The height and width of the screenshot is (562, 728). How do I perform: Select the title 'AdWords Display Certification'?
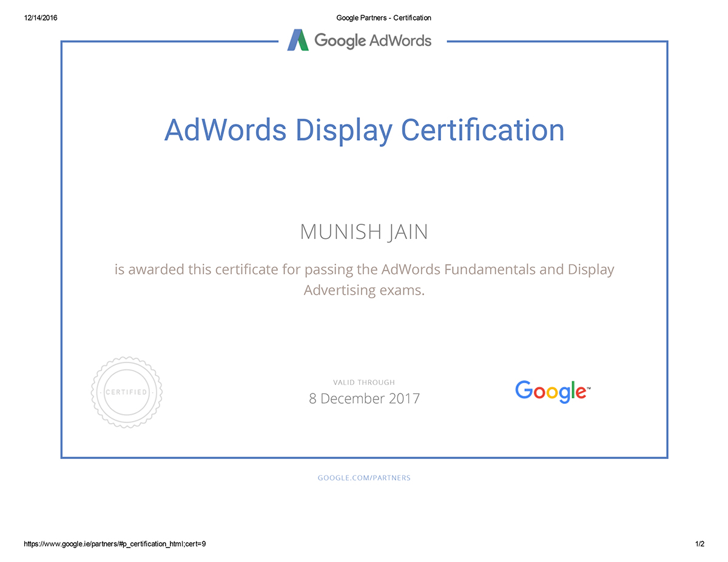364,130
